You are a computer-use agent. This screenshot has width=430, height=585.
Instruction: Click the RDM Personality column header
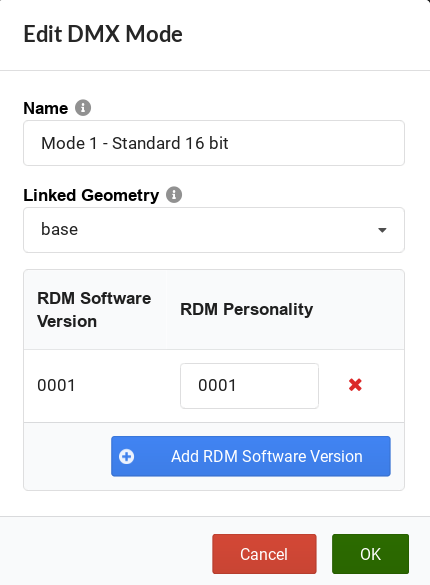247,309
